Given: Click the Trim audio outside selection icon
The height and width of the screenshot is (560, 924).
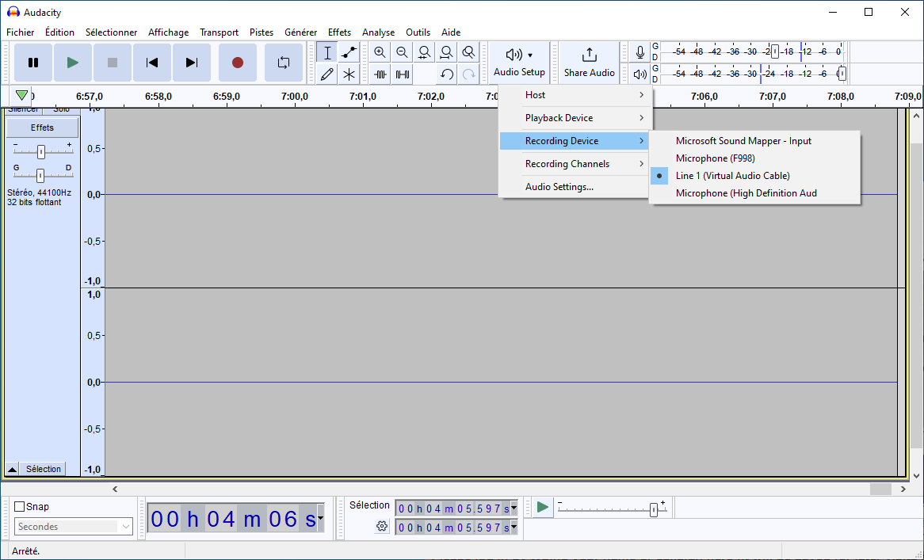Looking at the screenshot, I should [380, 74].
